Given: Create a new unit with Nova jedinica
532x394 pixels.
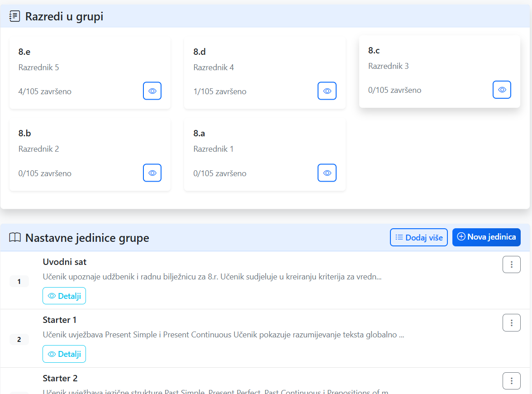Looking at the screenshot, I should 486,237.
